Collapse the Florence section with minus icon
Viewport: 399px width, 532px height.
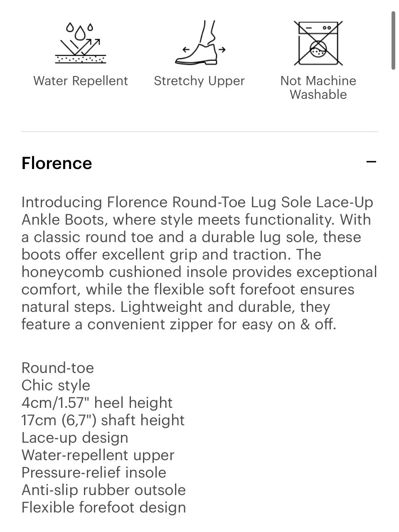[371, 162]
